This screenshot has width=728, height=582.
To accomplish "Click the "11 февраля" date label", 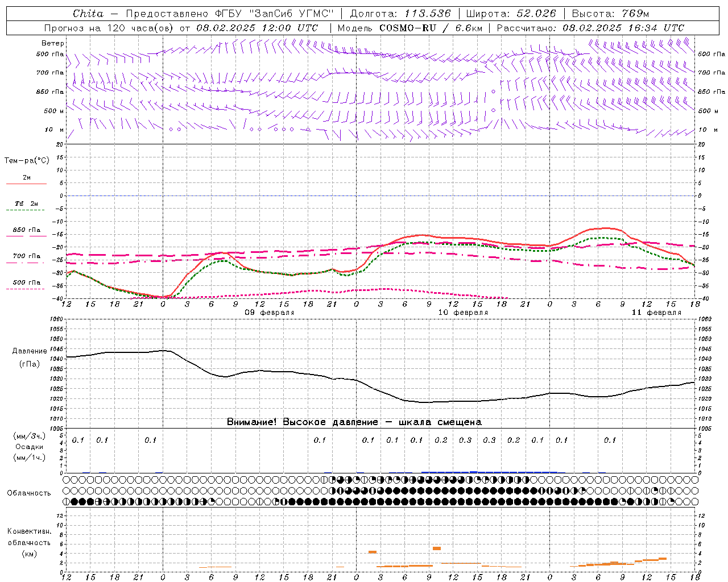I will coord(656,313).
